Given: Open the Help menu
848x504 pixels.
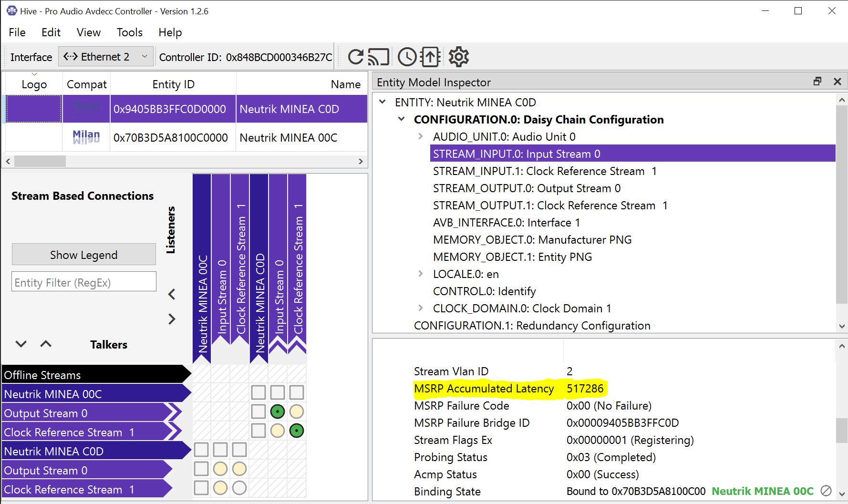Looking at the screenshot, I should pyautogui.click(x=170, y=32).
